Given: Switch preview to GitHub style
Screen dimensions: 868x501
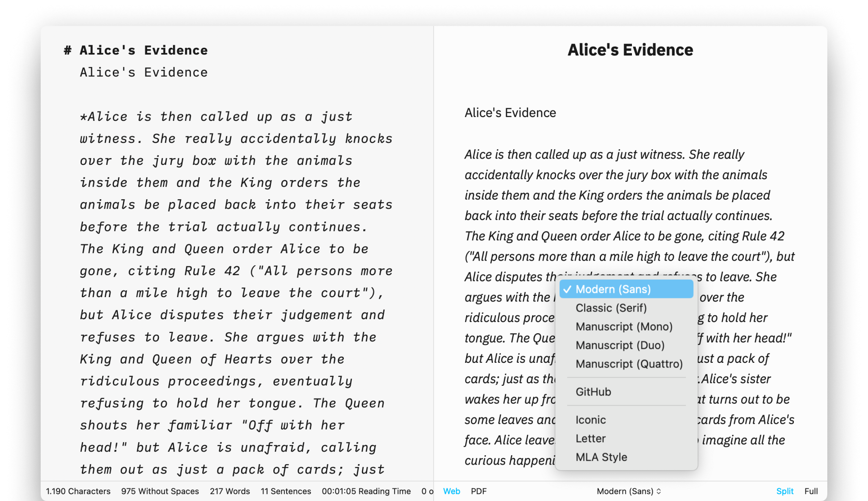Looking at the screenshot, I should (x=593, y=392).
